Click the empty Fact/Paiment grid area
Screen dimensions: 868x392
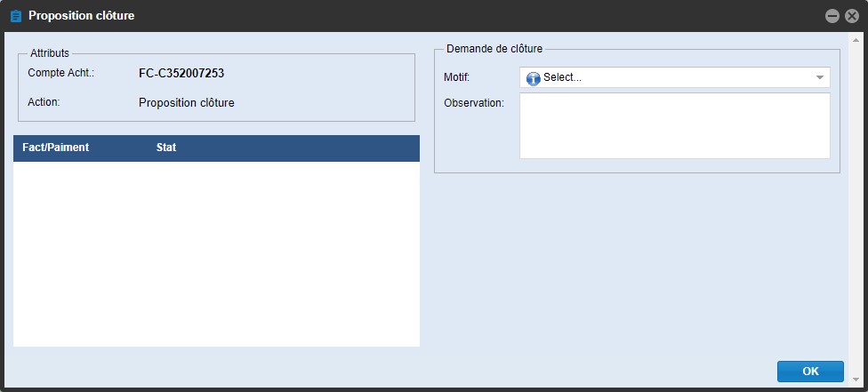(x=216, y=253)
